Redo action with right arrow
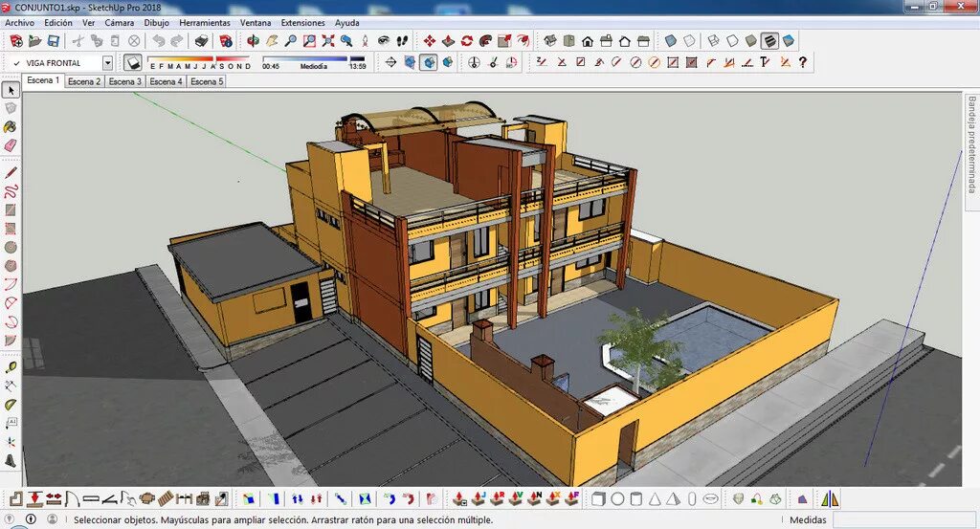This screenshot has width=980, height=529. [x=177, y=41]
